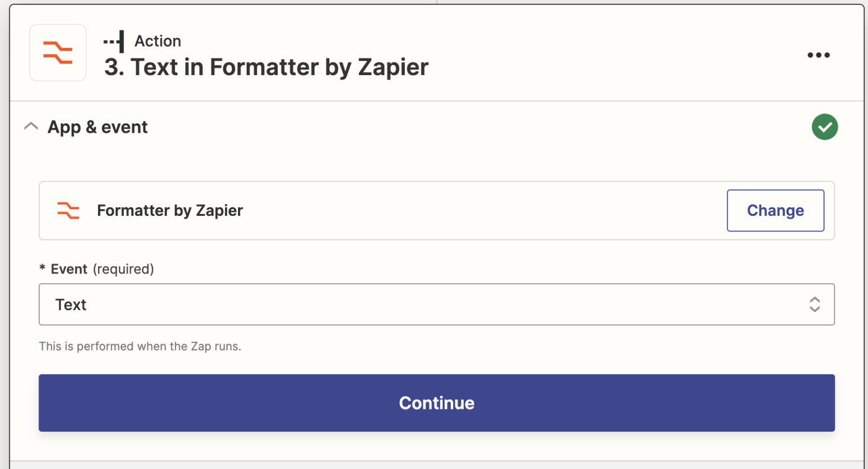Click the word Zapier in step title

tap(393, 67)
